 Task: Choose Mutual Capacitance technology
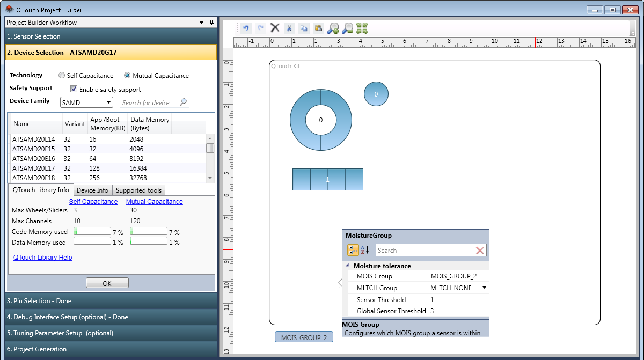click(x=127, y=76)
